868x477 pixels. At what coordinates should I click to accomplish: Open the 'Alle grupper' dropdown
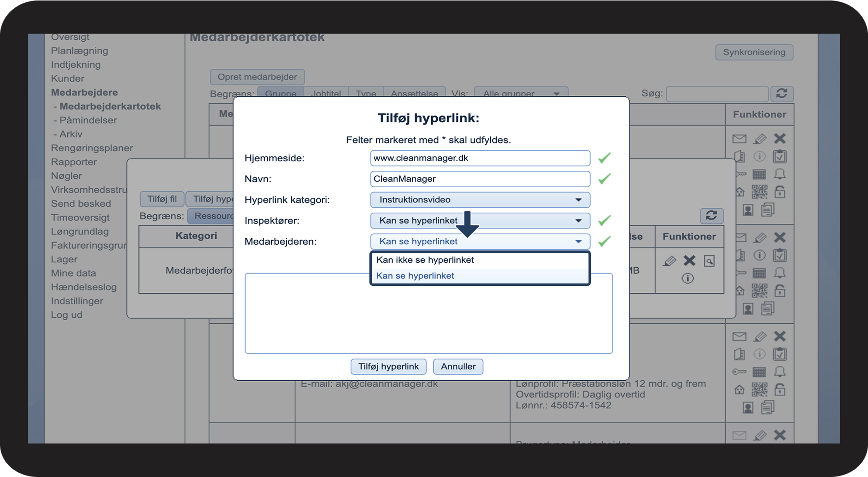pyautogui.click(x=521, y=93)
